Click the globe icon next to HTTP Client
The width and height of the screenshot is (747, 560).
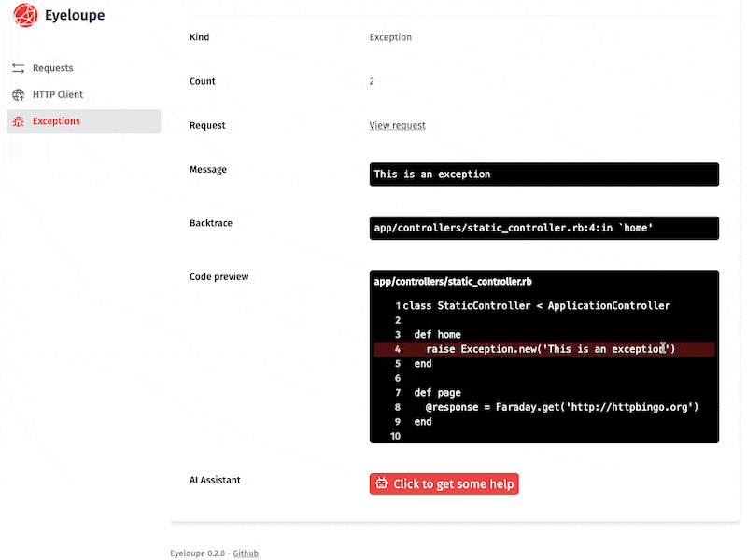pyautogui.click(x=20, y=94)
